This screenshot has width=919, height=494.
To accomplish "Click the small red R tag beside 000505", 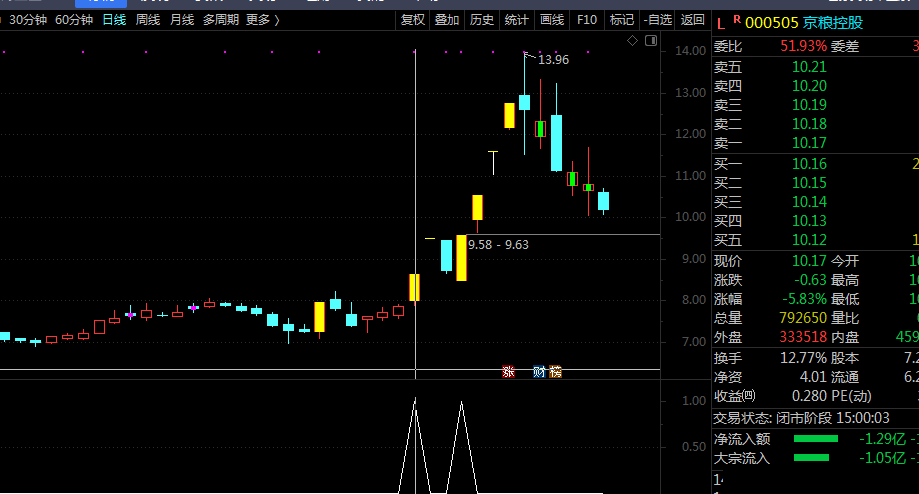I will click(737, 19).
